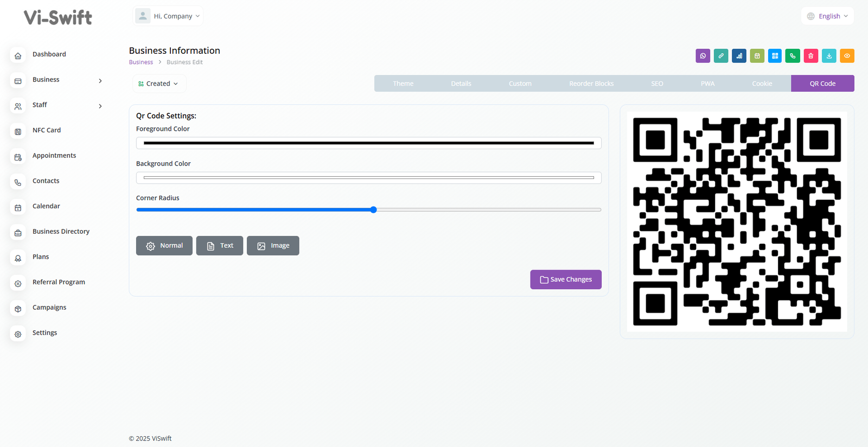Open Dashboard from the sidebar
The height and width of the screenshot is (447, 868).
49,54
